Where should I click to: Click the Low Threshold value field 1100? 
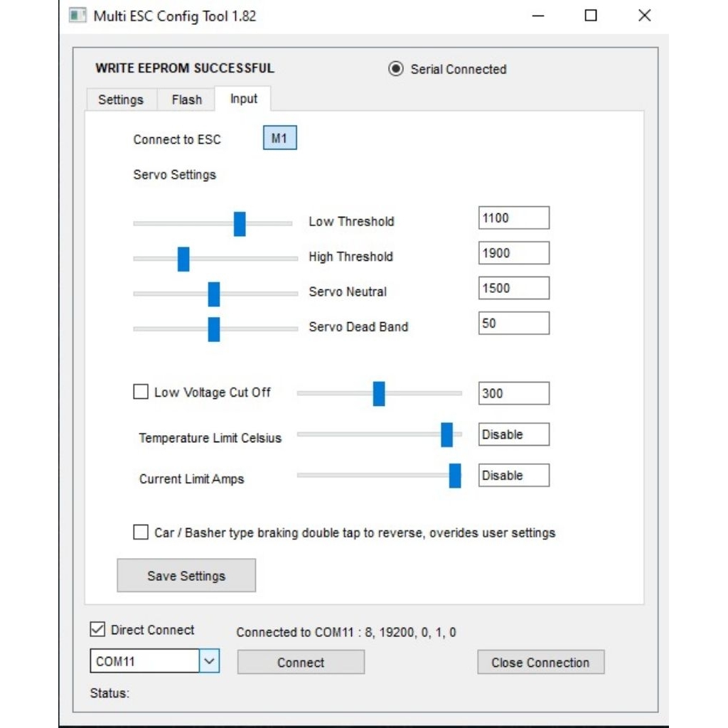tap(513, 218)
